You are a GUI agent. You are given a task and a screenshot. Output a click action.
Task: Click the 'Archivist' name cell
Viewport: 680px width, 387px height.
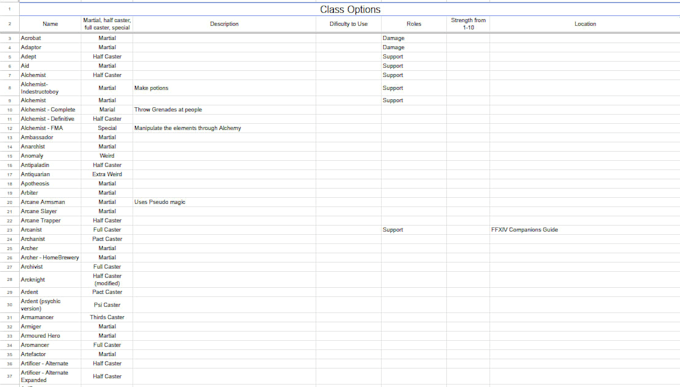(x=50, y=267)
